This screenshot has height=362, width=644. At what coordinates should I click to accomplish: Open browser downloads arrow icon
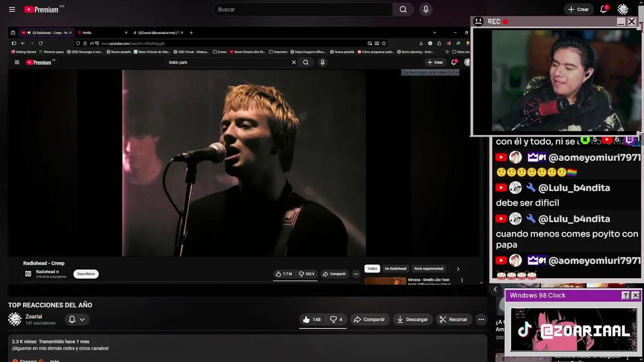coord(421,43)
